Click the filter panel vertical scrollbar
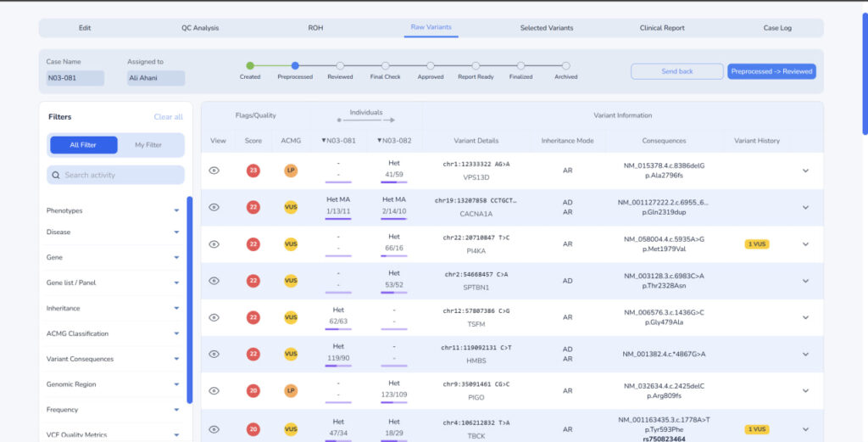 pyautogui.click(x=189, y=299)
